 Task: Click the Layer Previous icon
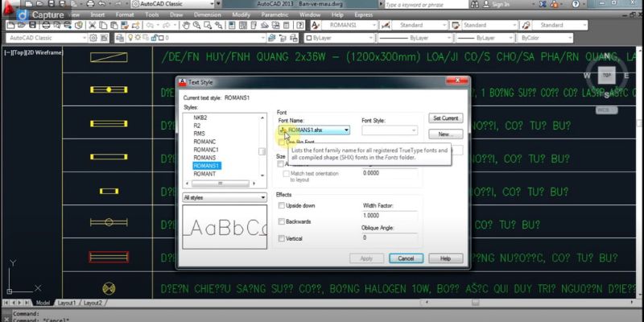pos(283,38)
